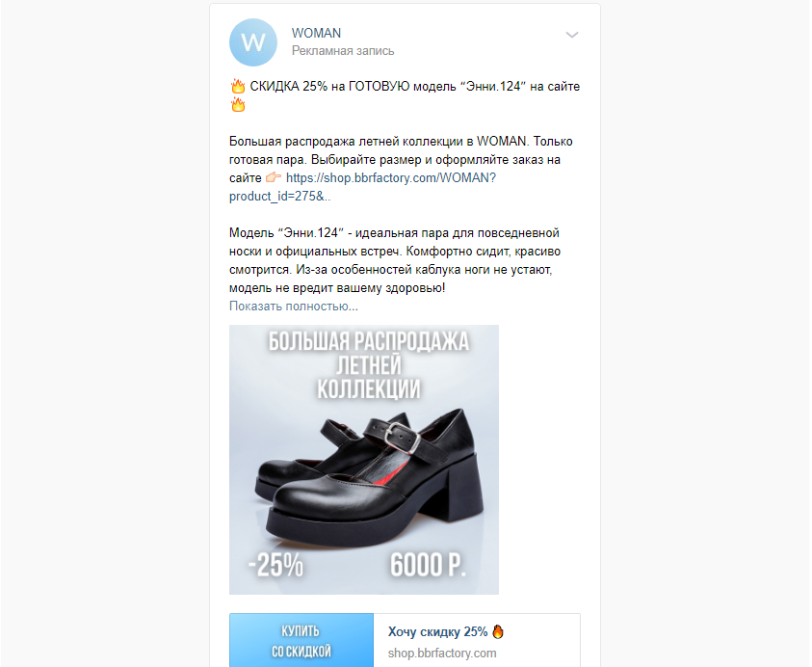Click the WOMAN round avatar with letter W

pyautogui.click(x=253, y=42)
